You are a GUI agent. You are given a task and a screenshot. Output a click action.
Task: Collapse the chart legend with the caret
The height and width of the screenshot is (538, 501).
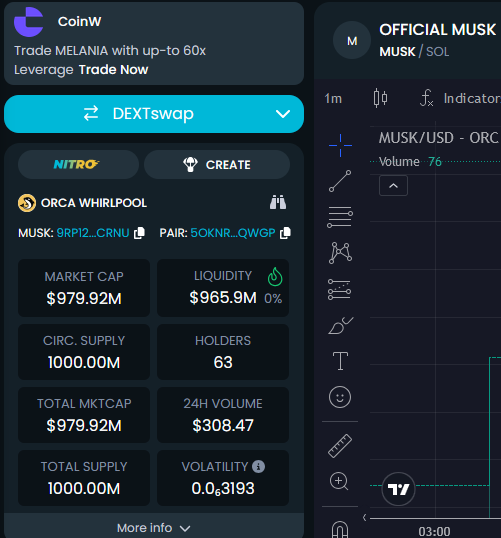point(393,186)
